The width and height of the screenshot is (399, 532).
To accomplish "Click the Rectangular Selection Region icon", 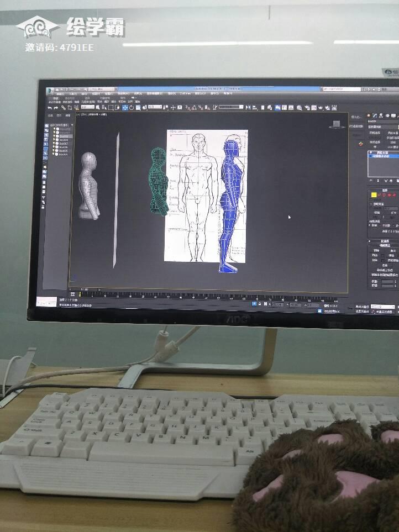I will (111, 108).
